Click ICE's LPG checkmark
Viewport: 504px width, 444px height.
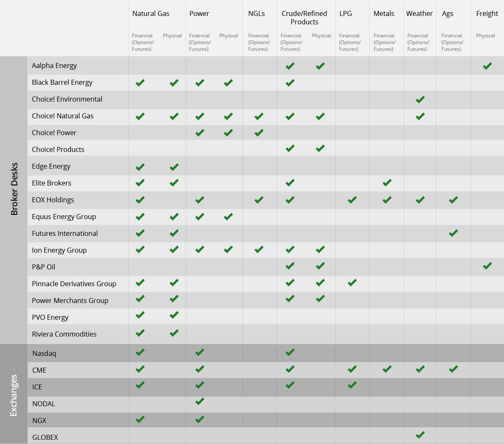352,385
